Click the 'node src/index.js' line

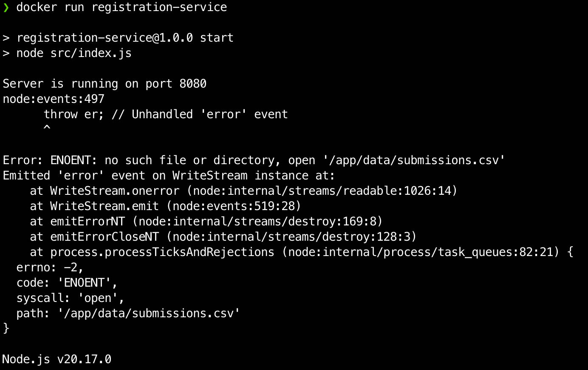point(74,53)
